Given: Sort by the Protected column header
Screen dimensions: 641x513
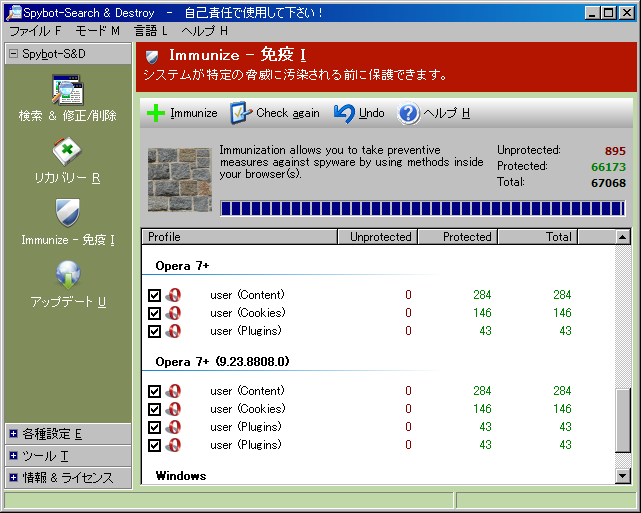Looking at the screenshot, I should click(x=457, y=237).
